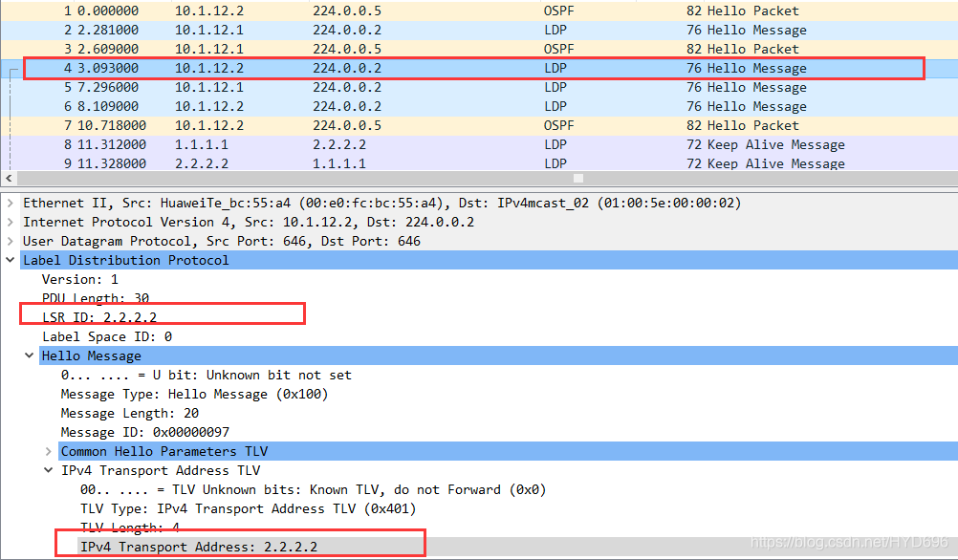Select packet 4 at time 3.093000

[479, 69]
